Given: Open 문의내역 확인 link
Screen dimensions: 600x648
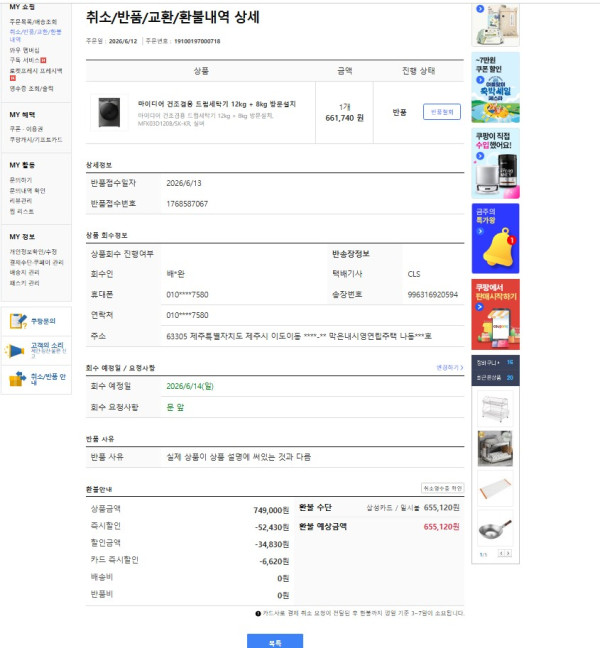Looking at the screenshot, I should coord(27,191).
